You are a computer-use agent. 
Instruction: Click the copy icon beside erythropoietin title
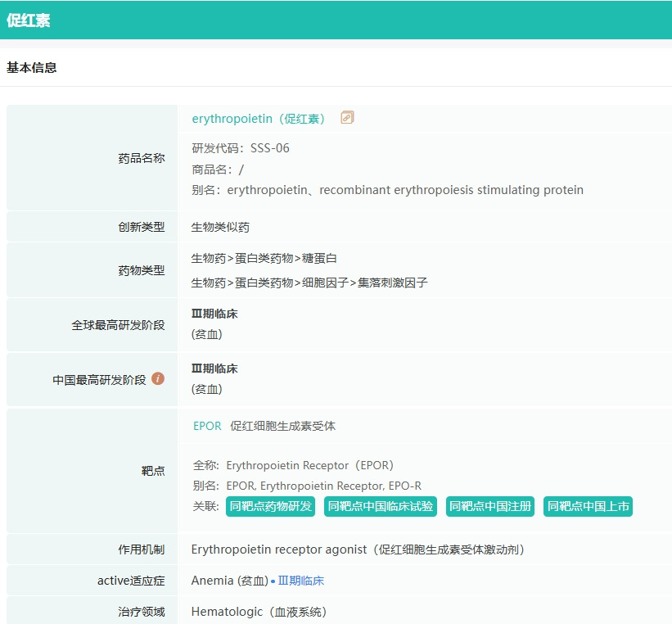347,118
